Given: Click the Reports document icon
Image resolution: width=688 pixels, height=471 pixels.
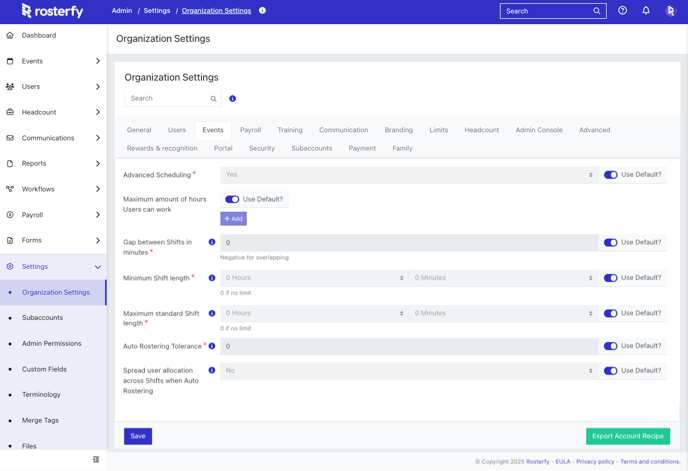Looking at the screenshot, I should pyautogui.click(x=10, y=163).
